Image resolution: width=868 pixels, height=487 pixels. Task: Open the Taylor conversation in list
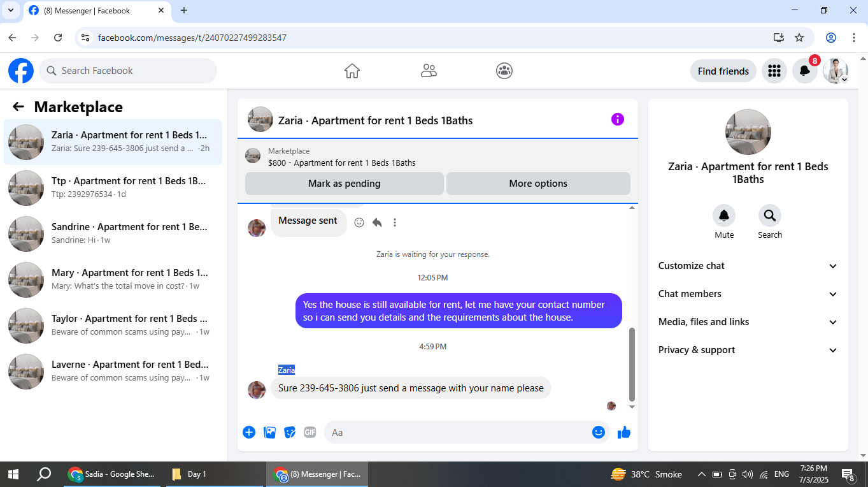pyautogui.click(x=113, y=326)
